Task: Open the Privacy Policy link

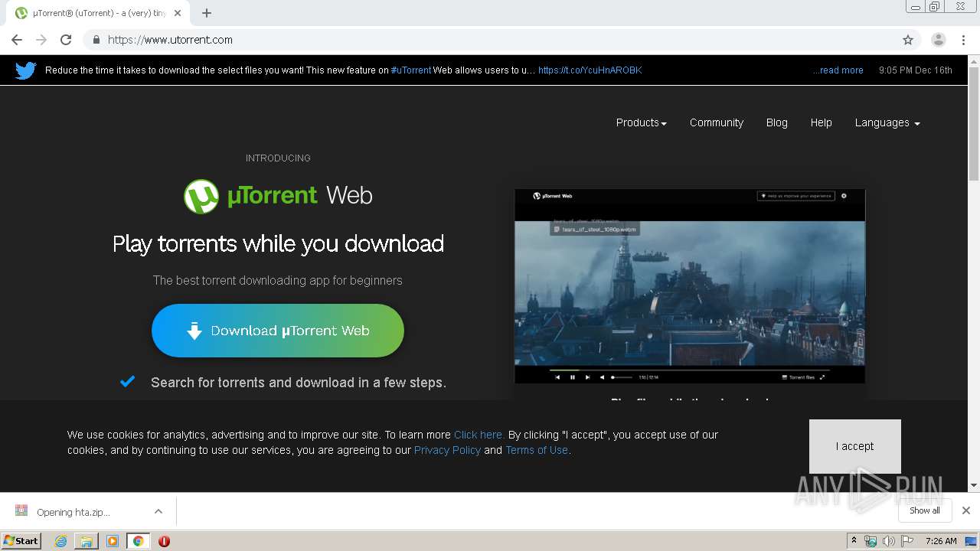Action: 447,450
